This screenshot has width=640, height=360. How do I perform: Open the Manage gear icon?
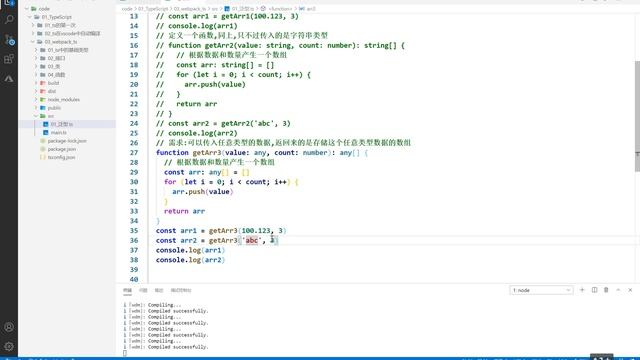[9, 347]
